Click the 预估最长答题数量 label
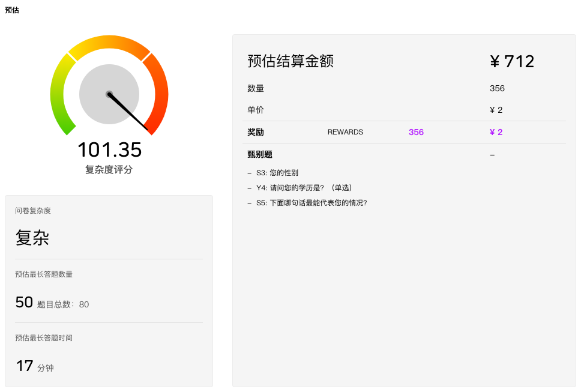This screenshot has width=581, height=392. pyautogui.click(x=44, y=274)
